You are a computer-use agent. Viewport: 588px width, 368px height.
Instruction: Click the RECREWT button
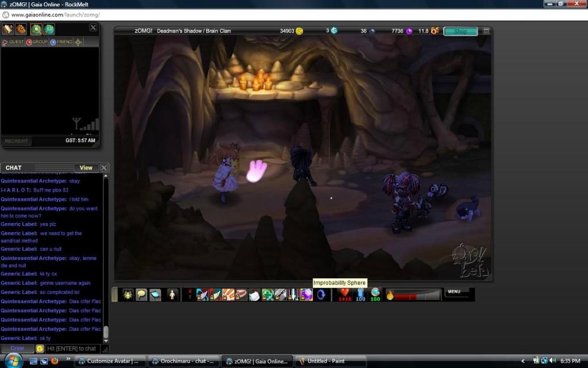tap(16, 141)
